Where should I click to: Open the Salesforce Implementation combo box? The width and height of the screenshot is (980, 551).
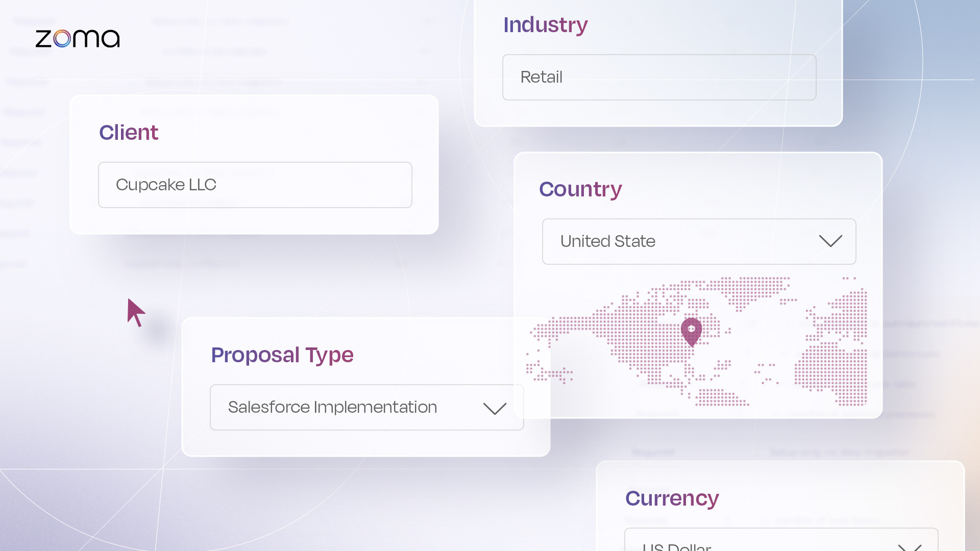click(x=367, y=407)
